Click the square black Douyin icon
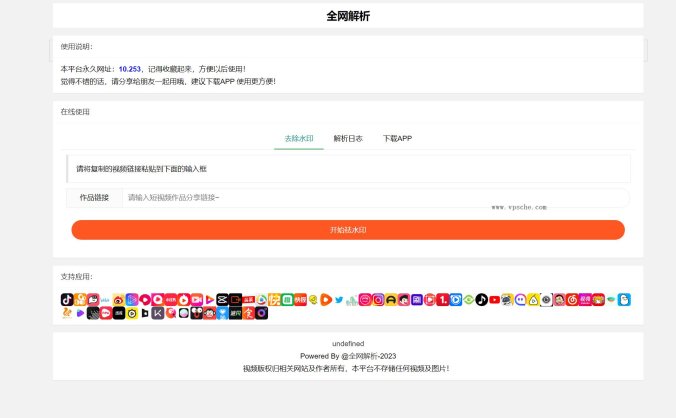This screenshot has width=676, height=418. tap(67, 299)
